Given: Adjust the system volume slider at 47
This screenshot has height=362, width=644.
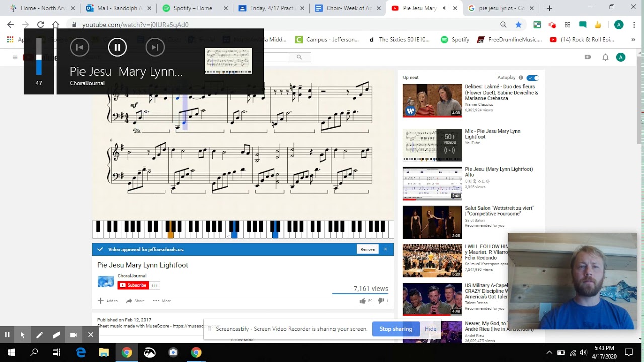Looking at the screenshot, I should pyautogui.click(x=39, y=56).
